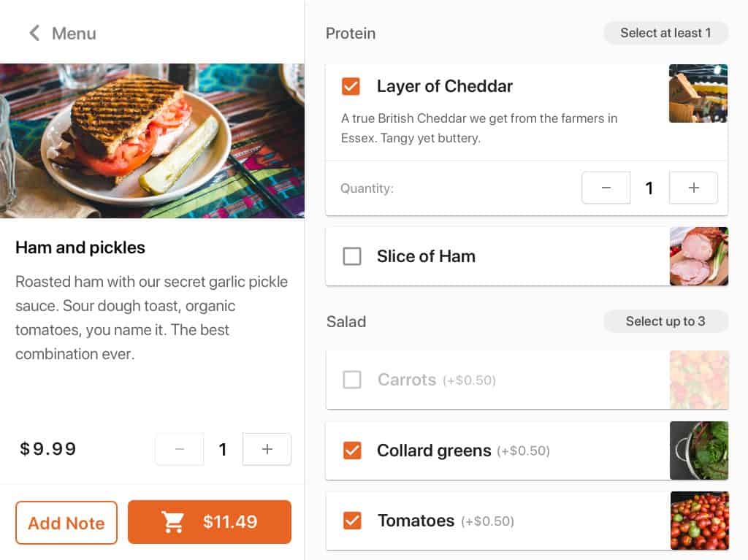Viewport: 748px width, 560px height.
Task: Click the Slice of Ham thumbnail image
Action: [699, 256]
